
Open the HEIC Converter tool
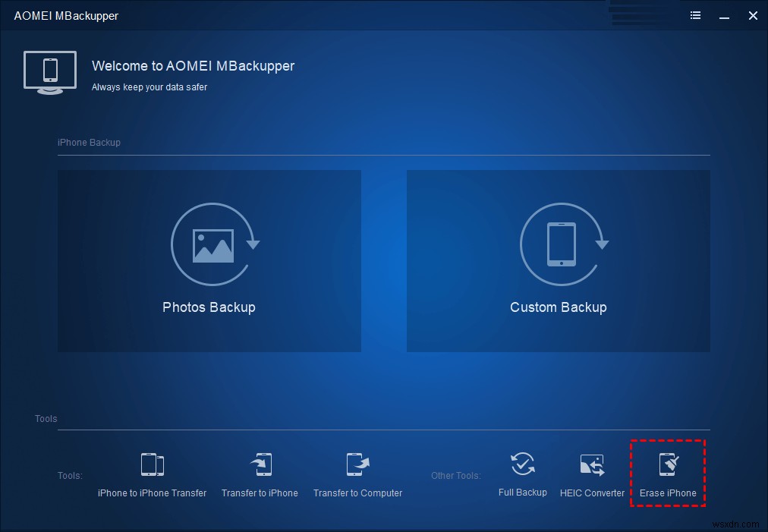[x=592, y=464]
